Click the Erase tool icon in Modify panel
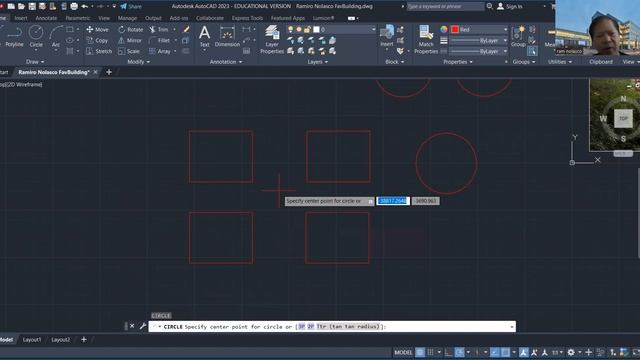The width and height of the screenshot is (640, 360). tap(186, 29)
